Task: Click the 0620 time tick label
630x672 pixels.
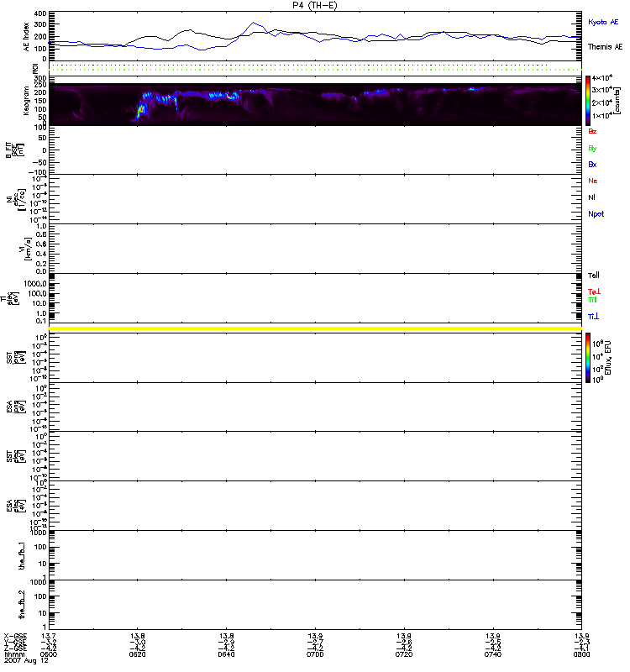Action: [x=137, y=654]
